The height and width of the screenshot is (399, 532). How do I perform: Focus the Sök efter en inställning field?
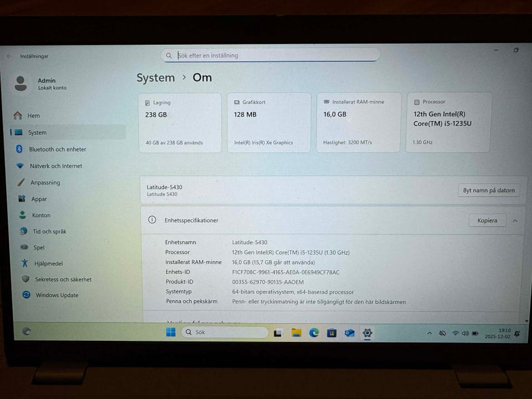(270, 55)
